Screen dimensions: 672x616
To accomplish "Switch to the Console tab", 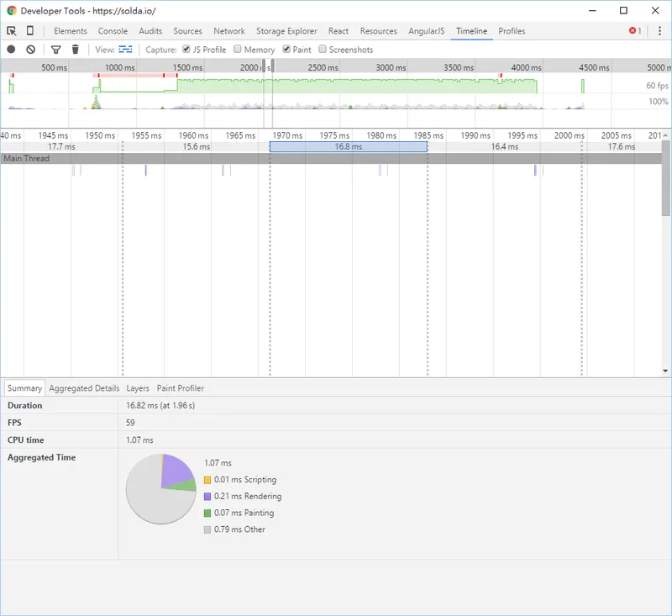I will coord(113,31).
